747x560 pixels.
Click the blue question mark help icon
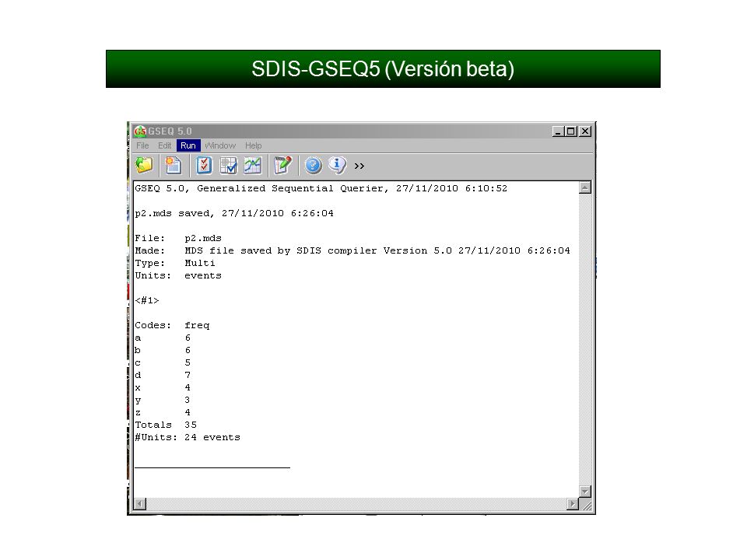pyautogui.click(x=313, y=165)
